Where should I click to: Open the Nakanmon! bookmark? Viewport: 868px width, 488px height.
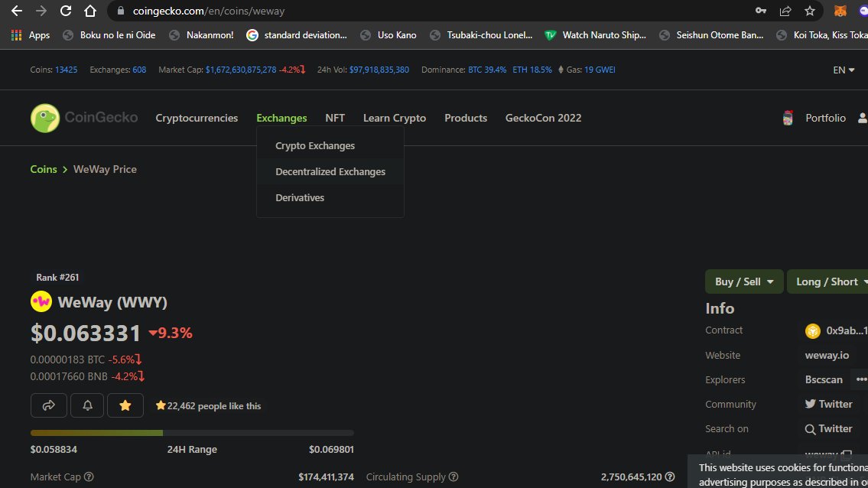(x=202, y=35)
